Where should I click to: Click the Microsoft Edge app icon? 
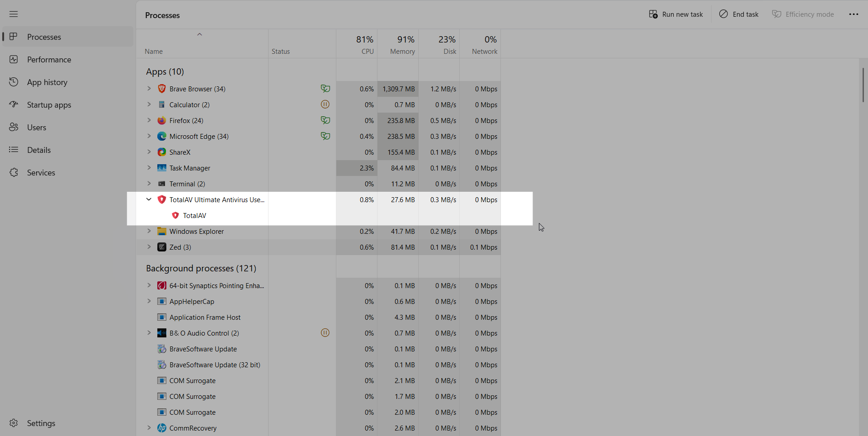pos(162,136)
